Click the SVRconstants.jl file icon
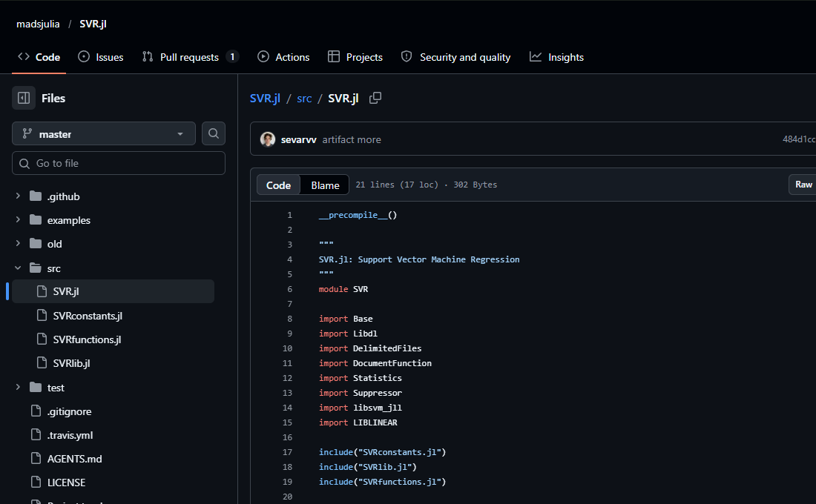The image size is (816, 504). [42, 315]
